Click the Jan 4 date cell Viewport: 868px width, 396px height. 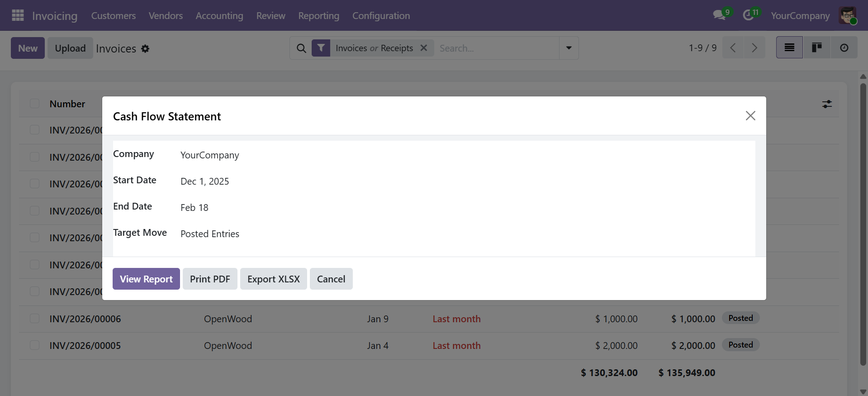(x=378, y=346)
